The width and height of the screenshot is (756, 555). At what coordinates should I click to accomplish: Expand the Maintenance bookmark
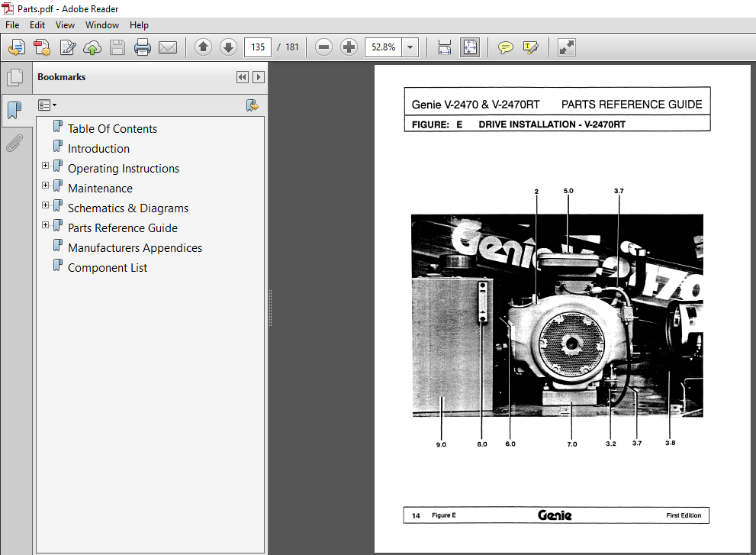[45, 186]
